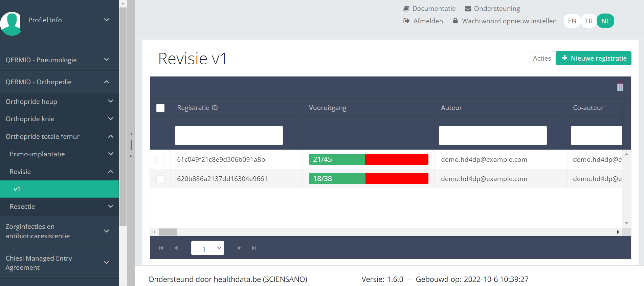Expand Orthopride heup submenu
This screenshot has height=286, width=644.
[59, 102]
